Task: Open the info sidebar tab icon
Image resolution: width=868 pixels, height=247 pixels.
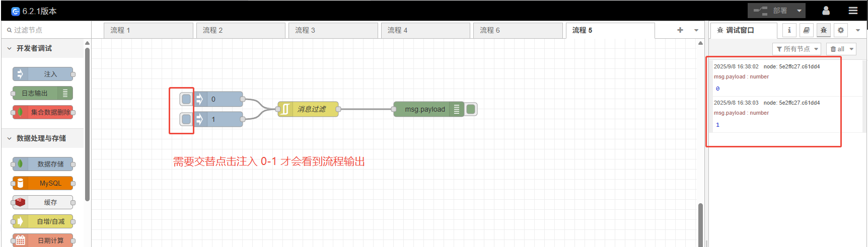Action: point(789,30)
